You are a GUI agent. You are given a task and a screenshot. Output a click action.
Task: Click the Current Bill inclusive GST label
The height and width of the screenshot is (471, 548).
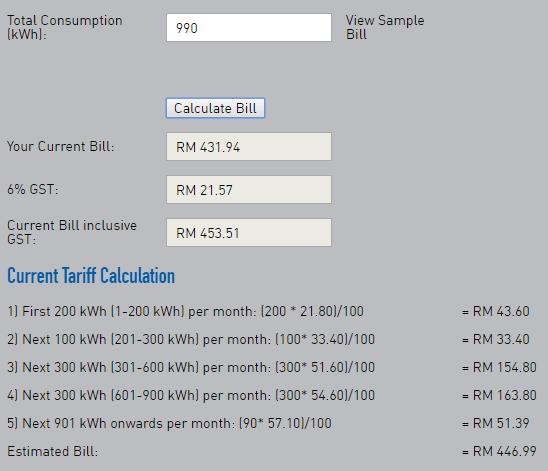pos(72,232)
